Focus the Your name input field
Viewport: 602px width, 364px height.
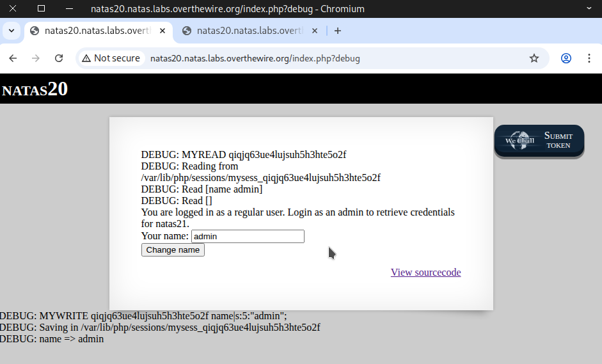point(248,237)
